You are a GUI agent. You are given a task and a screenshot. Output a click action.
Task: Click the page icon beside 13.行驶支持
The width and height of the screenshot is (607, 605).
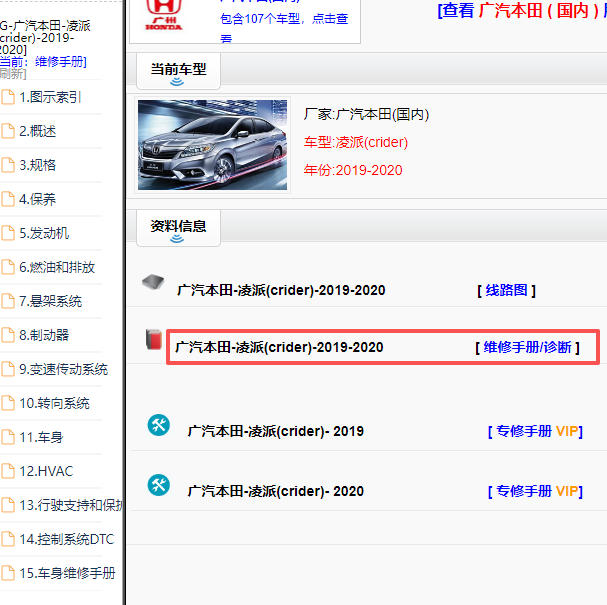click(7, 505)
